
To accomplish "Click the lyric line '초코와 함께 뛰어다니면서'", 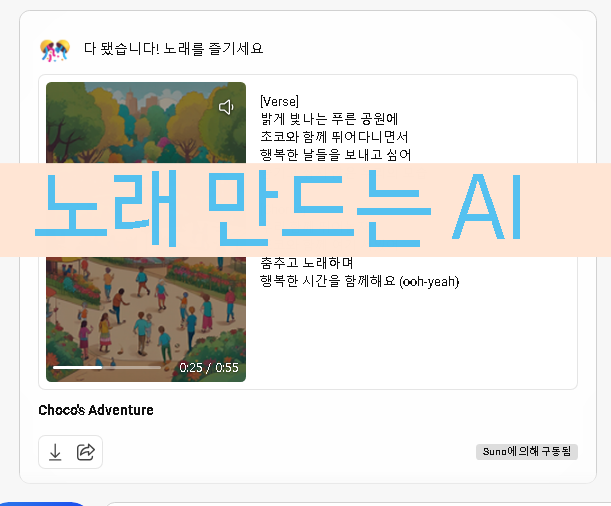I will pyautogui.click(x=334, y=137).
